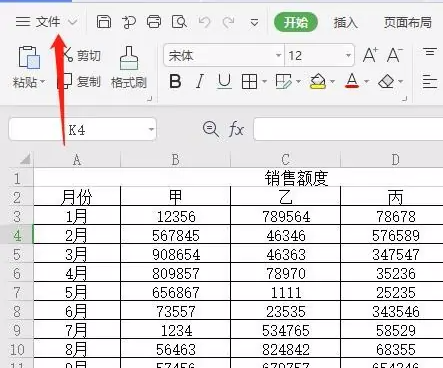Viewport: 443px width, 368px height.
Task: Click the left align text icon
Action: (x=430, y=82)
